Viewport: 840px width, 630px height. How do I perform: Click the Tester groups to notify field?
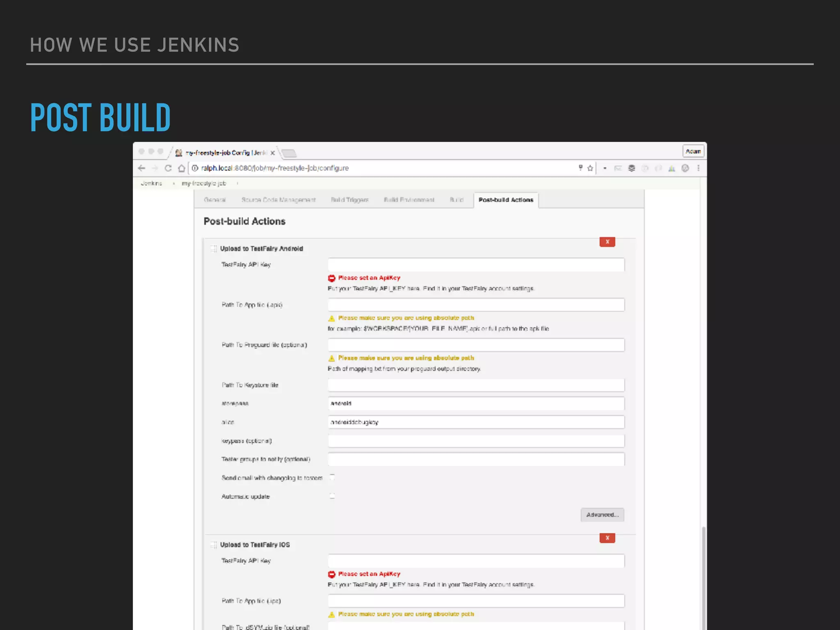click(x=476, y=459)
